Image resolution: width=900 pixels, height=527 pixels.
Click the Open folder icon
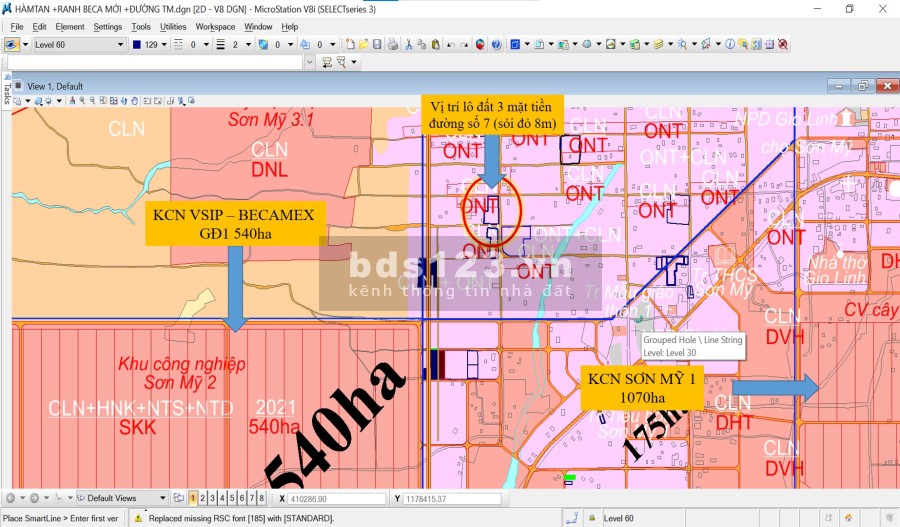coord(363,44)
